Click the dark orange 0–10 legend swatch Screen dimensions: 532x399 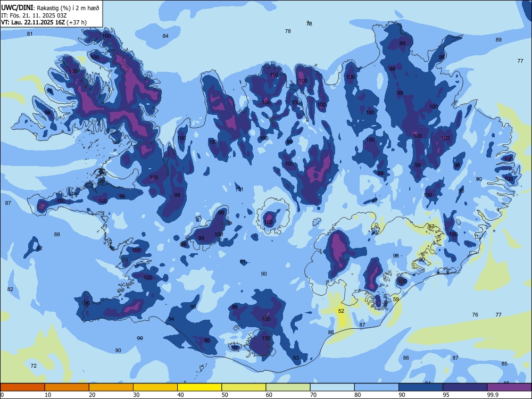click(22, 387)
